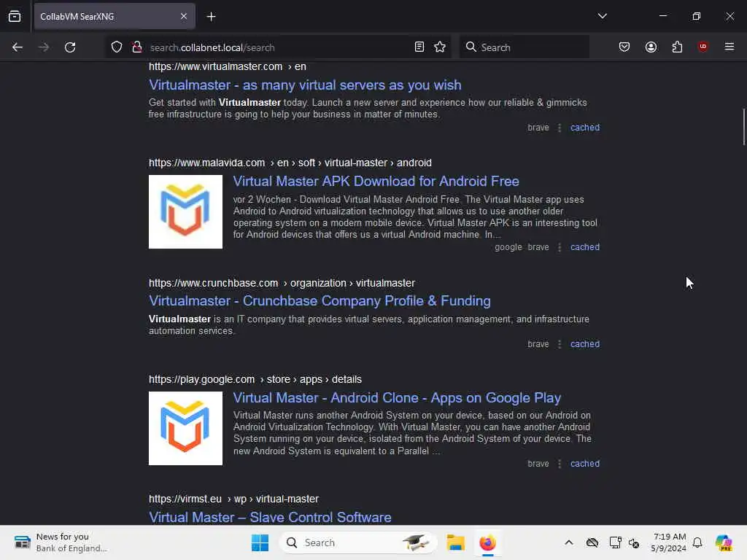747x560 pixels.
Task: Expand the list all tabs chevron
Action: coord(602,16)
